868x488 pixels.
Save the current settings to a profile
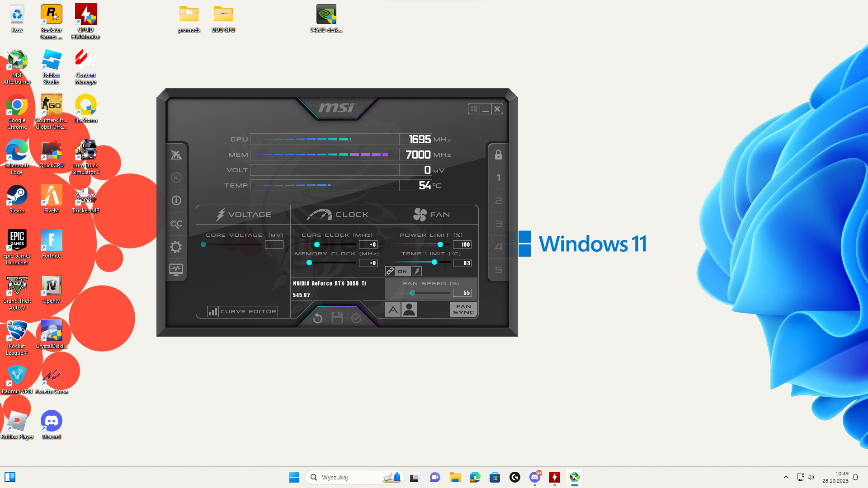coord(337,318)
